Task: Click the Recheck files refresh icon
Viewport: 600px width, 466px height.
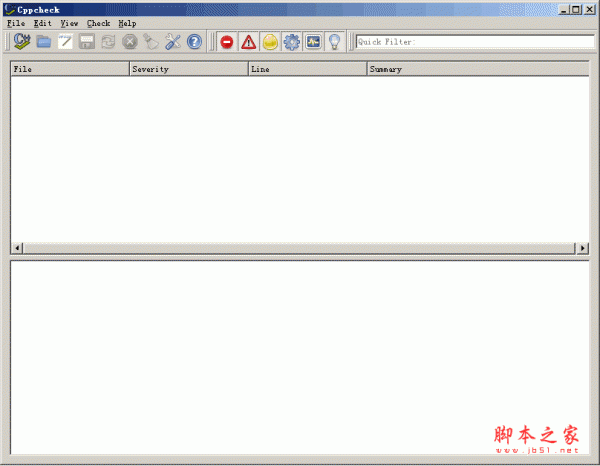Action: tap(108, 41)
